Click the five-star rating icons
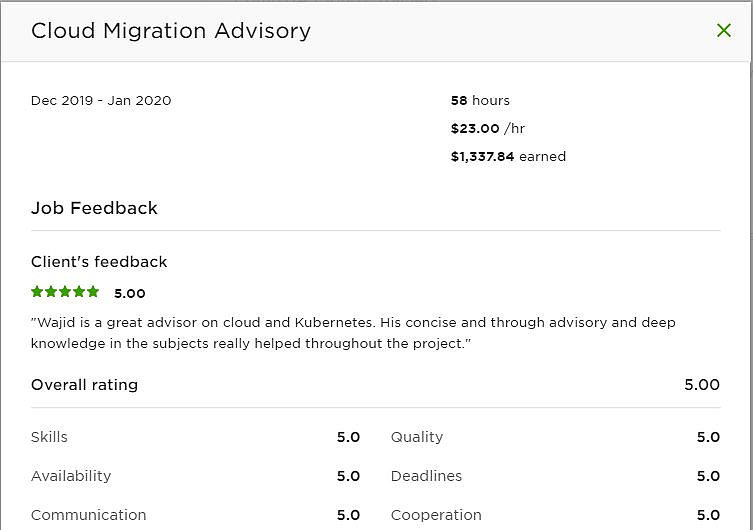This screenshot has height=530, width=753. click(65, 292)
